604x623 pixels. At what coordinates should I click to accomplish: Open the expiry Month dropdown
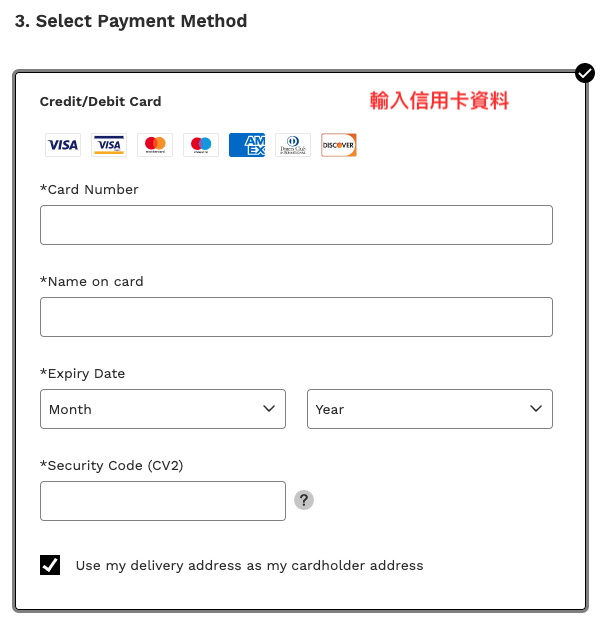(163, 409)
